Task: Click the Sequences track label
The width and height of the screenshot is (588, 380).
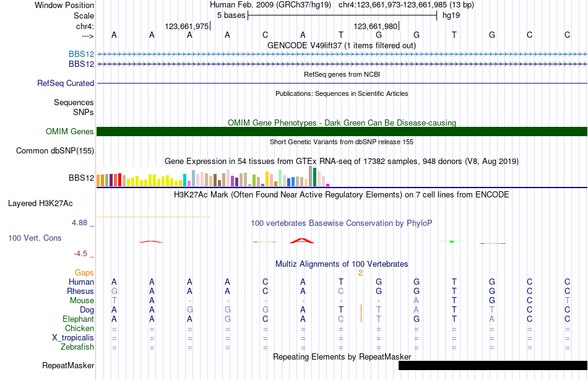Action: [74, 102]
